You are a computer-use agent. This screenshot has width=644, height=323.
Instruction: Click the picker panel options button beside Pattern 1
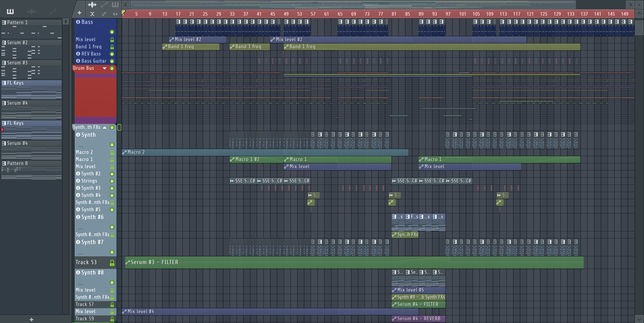pyautogui.click(x=66, y=21)
